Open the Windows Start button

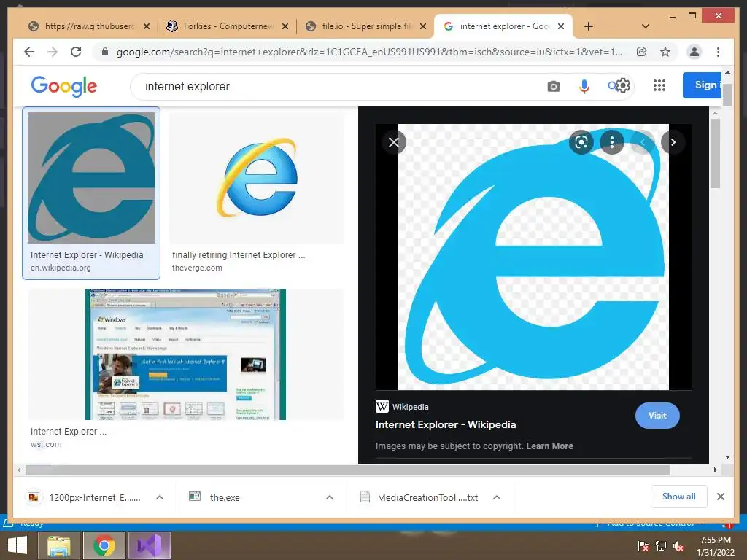(18, 545)
